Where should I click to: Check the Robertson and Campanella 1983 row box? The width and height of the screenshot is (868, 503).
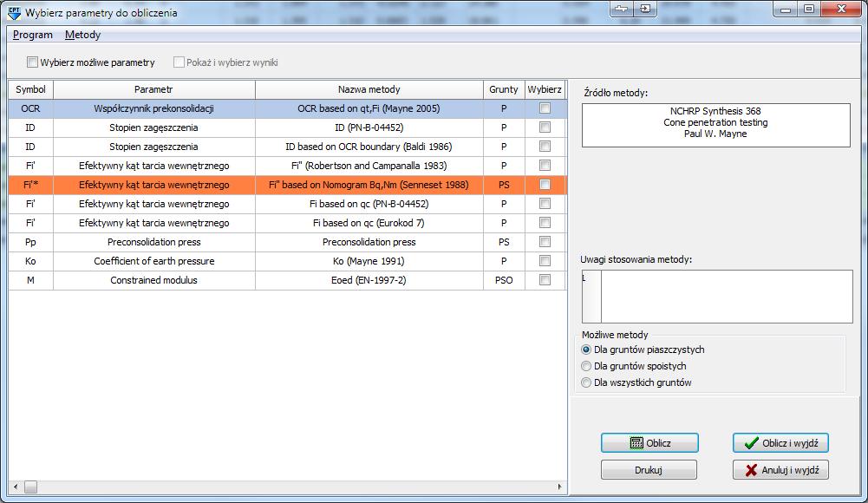545,166
